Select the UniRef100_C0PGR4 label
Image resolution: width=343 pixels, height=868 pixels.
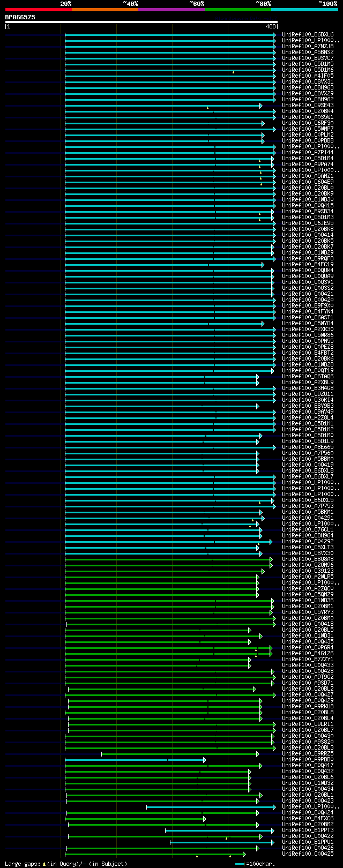coord(308,648)
